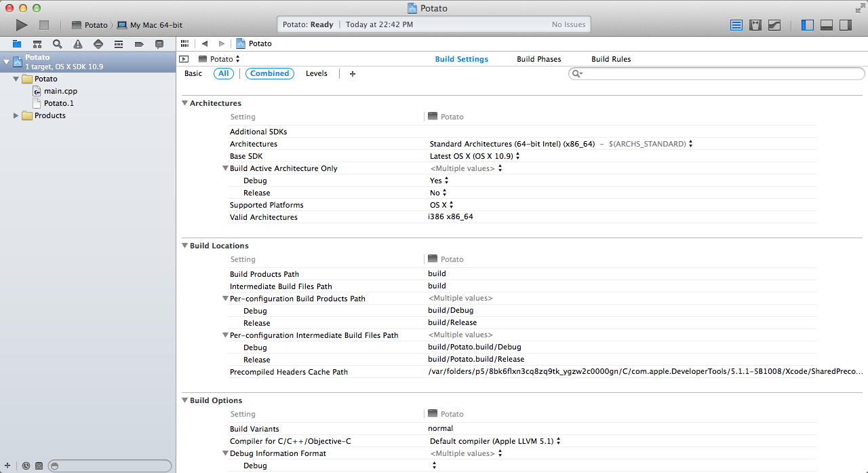The width and height of the screenshot is (868, 473).
Task: Select Combined settings view
Action: coord(270,73)
